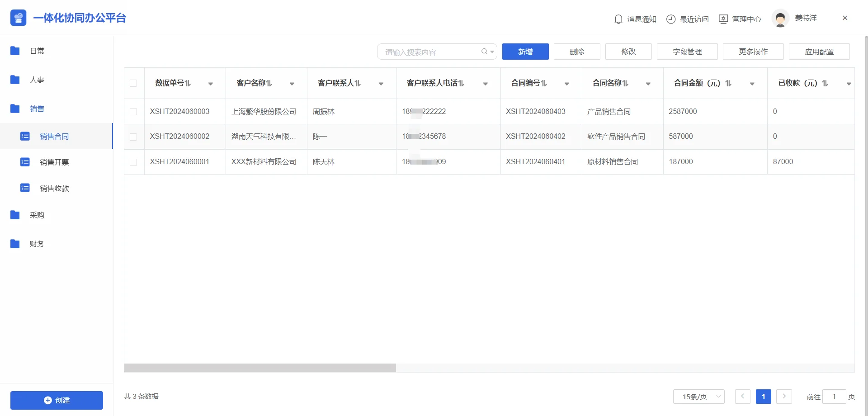868x416 pixels.
Task: Click the platform logo icon
Action: [x=18, y=18]
